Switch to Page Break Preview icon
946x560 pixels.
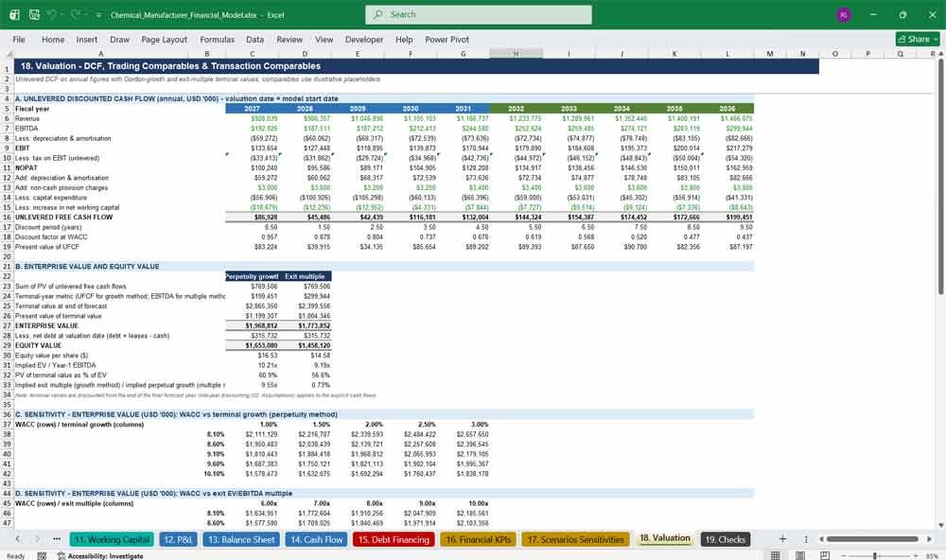click(824, 555)
